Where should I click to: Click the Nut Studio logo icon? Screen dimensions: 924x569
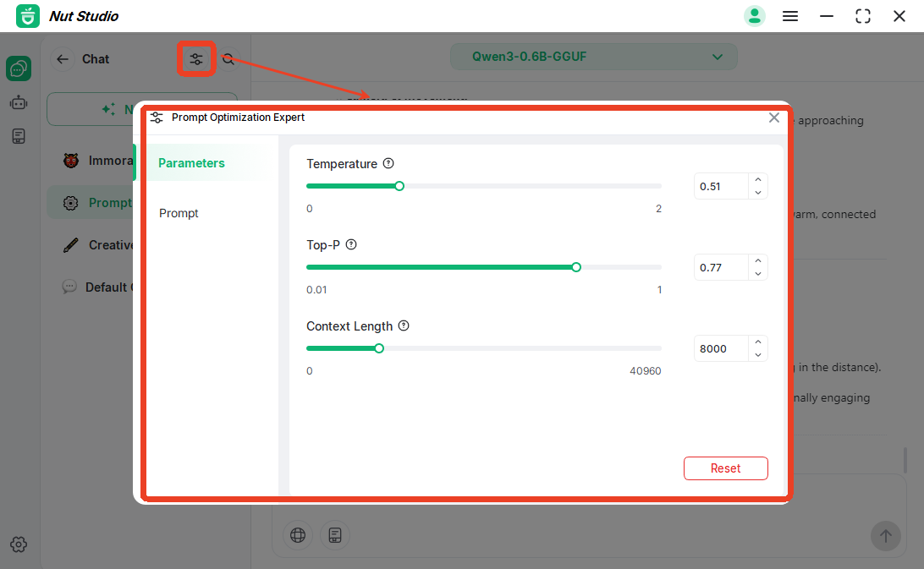pyautogui.click(x=28, y=16)
